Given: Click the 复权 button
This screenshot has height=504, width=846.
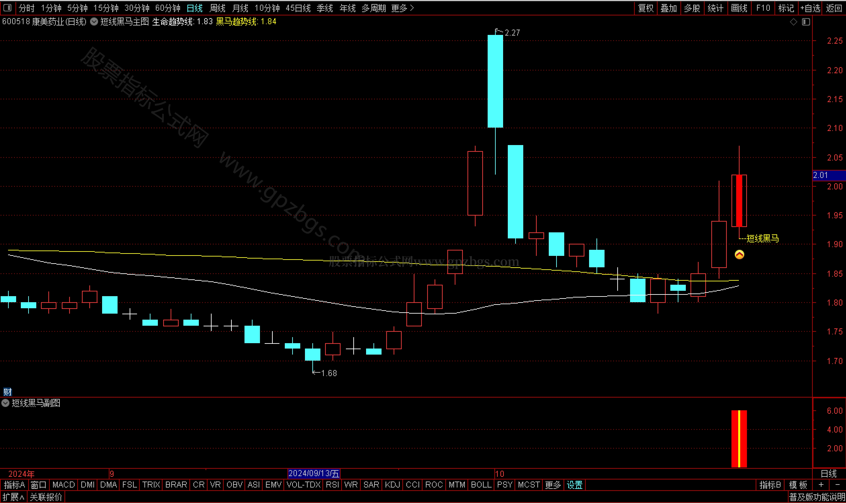Looking at the screenshot, I should [645, 8].
